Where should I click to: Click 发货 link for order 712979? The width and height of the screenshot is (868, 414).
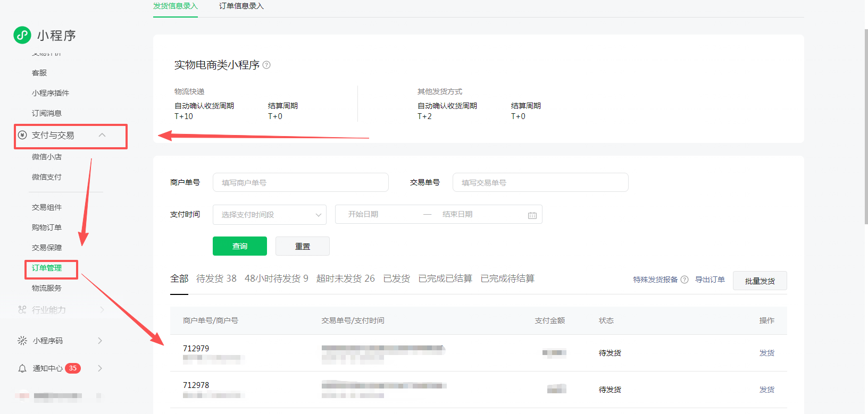[x=766, y=353]
